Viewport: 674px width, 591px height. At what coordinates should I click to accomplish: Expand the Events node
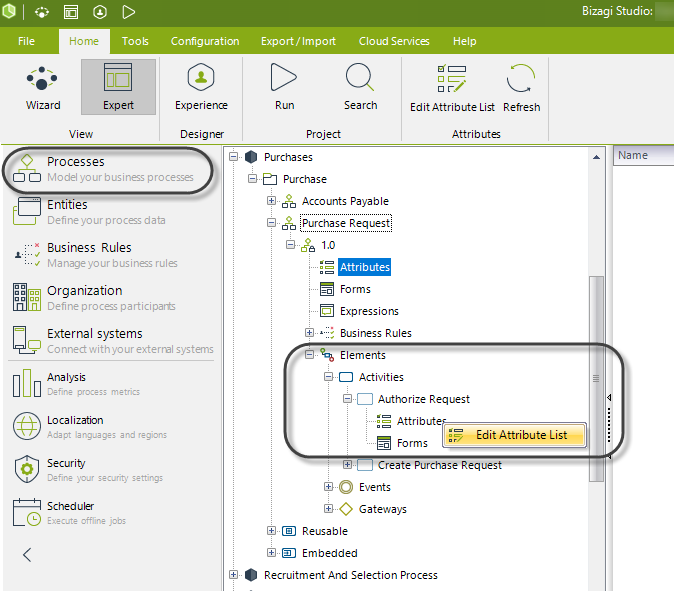(x=328, y=487)
